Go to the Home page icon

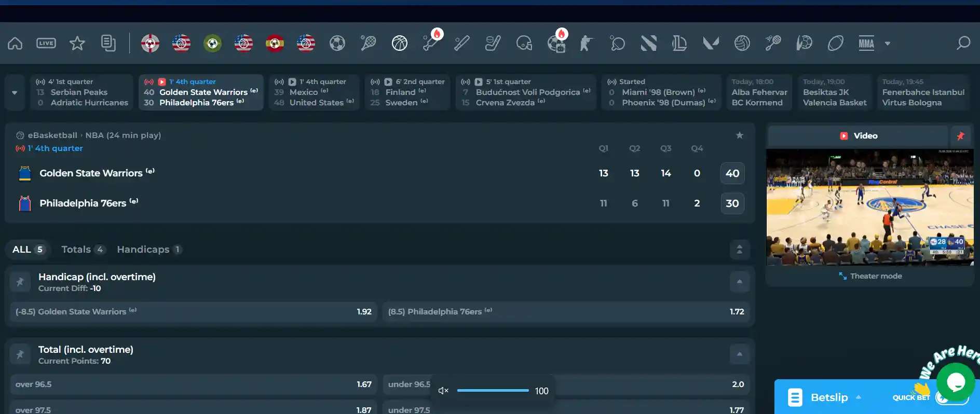point(15,43)
